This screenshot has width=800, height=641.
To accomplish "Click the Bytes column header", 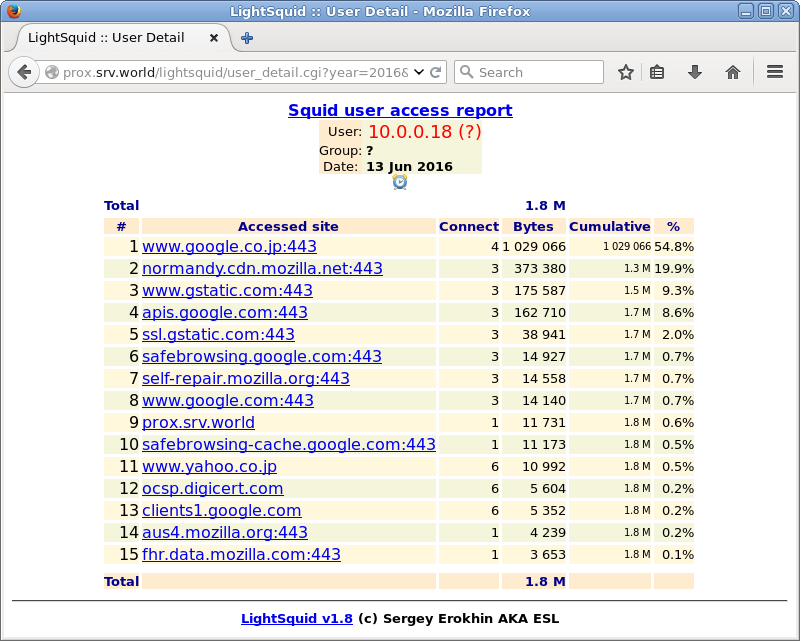I will tap(533, 227).
